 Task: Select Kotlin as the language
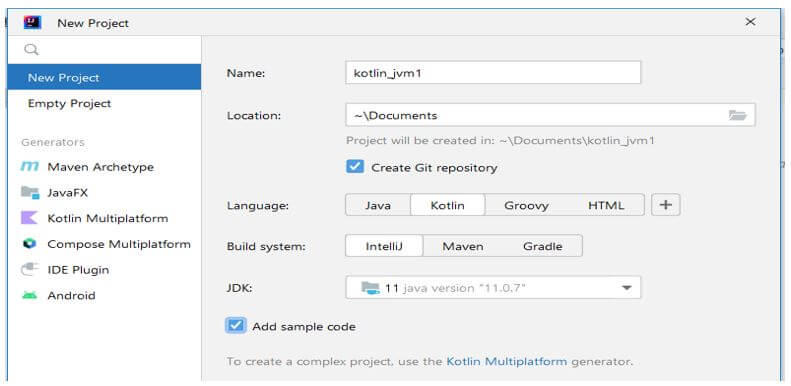coord(447,205)
